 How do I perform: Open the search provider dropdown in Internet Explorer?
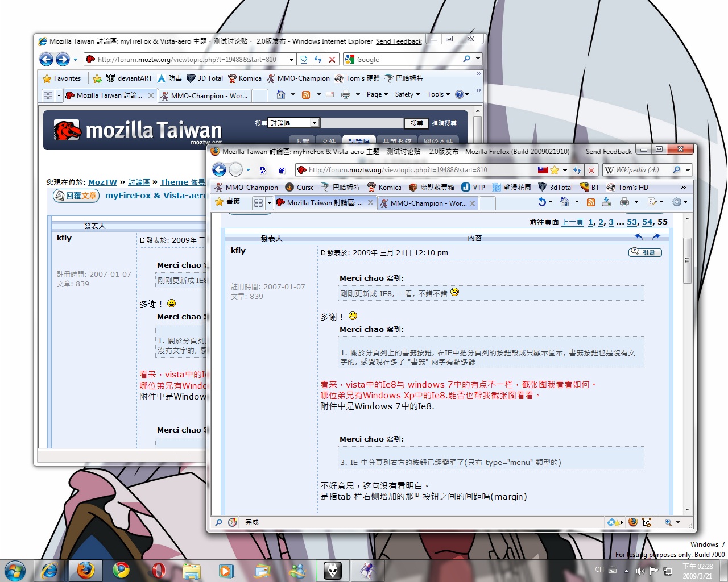[x=478, y=59]
